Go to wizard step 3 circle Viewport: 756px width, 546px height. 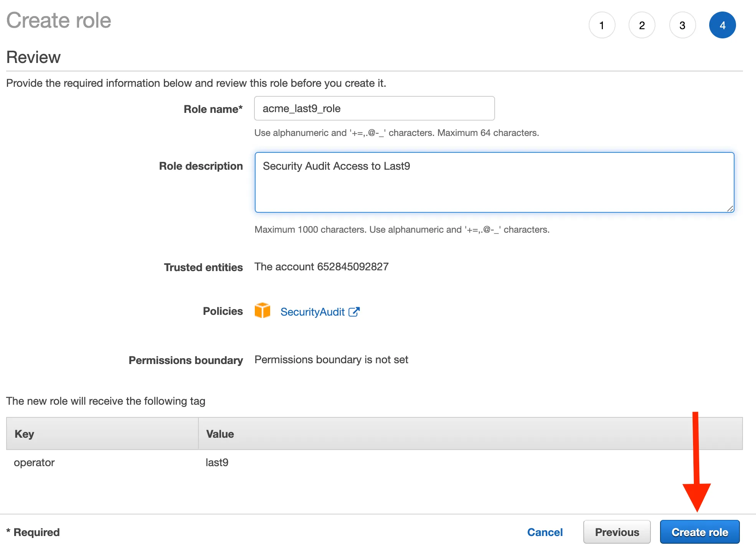pyautogui.click(x=682, y=25)
